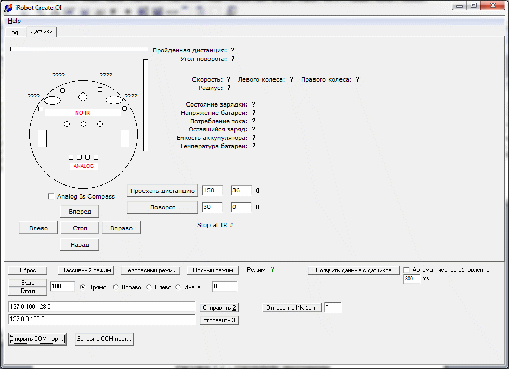Click the send button beside the second command field
The image size is (510, 370).
[219, 320]
